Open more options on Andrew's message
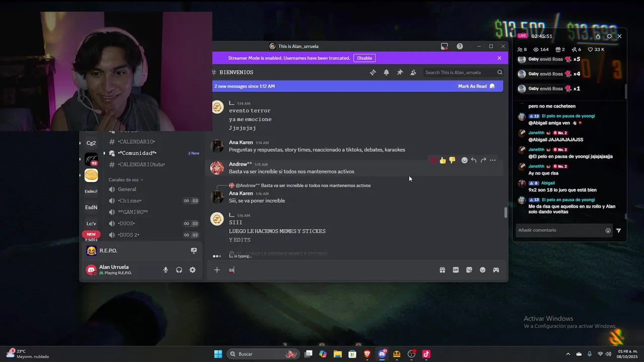This screenshot has height=362, width=644. tap(493, 160)
